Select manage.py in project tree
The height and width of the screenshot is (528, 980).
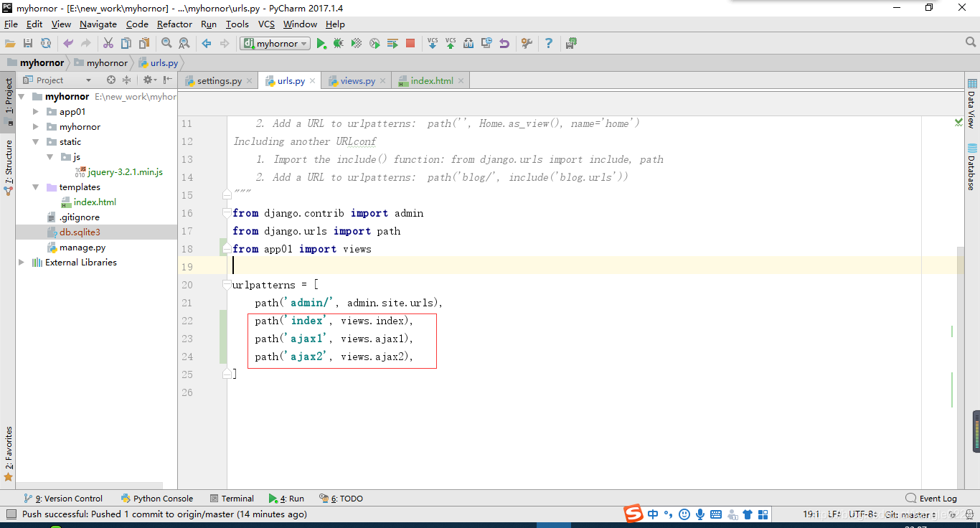pyautogui.click(x=75, y=247)
